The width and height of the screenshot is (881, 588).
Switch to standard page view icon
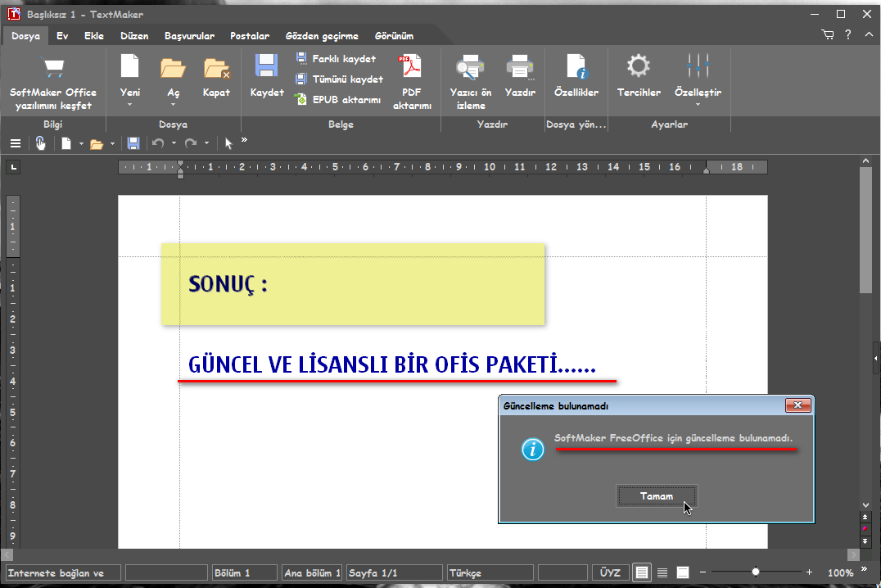click(642, 572)
